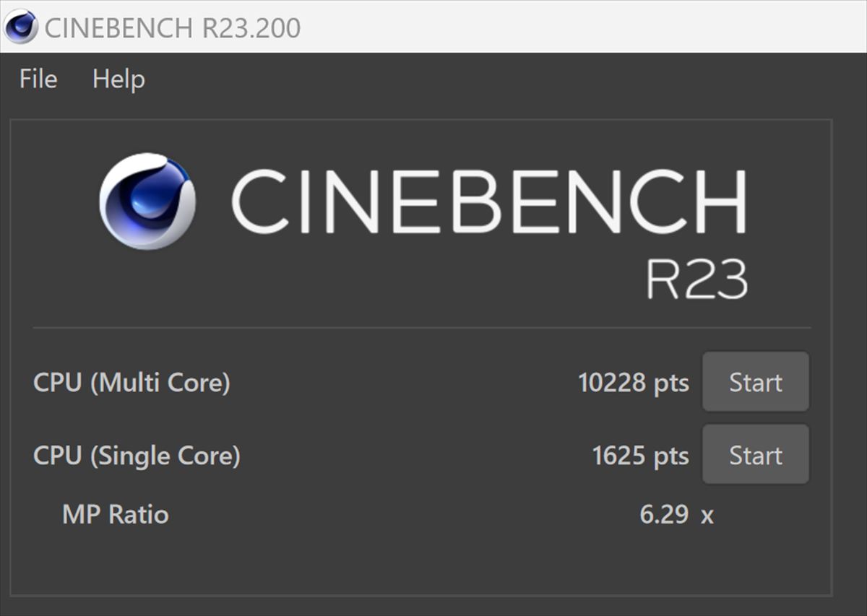Click the CINEBENCH R23.200 window title text
This screenshot has height=616, width=867.
173,28
